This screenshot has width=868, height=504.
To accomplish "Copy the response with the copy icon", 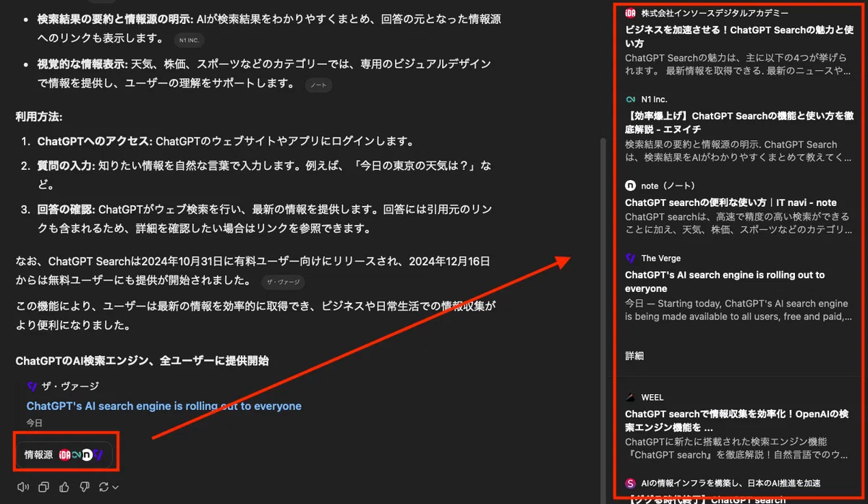I will pyautogui.click(x=44, y=487).
